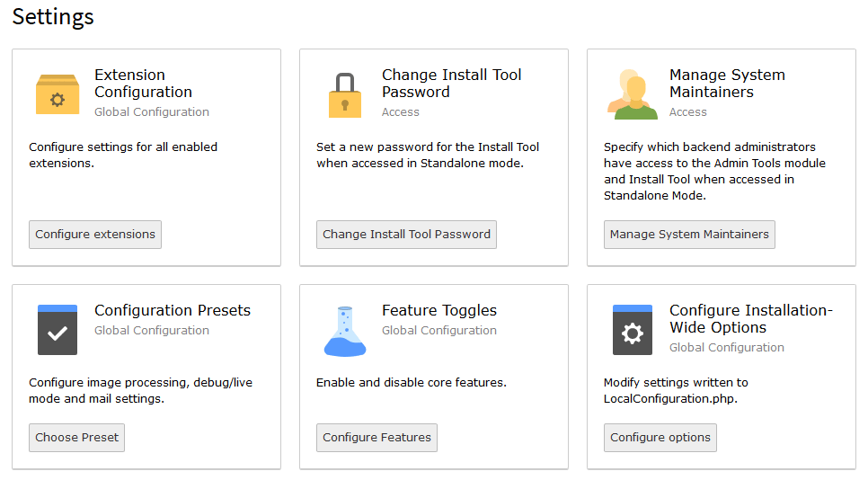868x480 pixels.
Task: Click the Configuration Presets heading
Action: (173, 310)
